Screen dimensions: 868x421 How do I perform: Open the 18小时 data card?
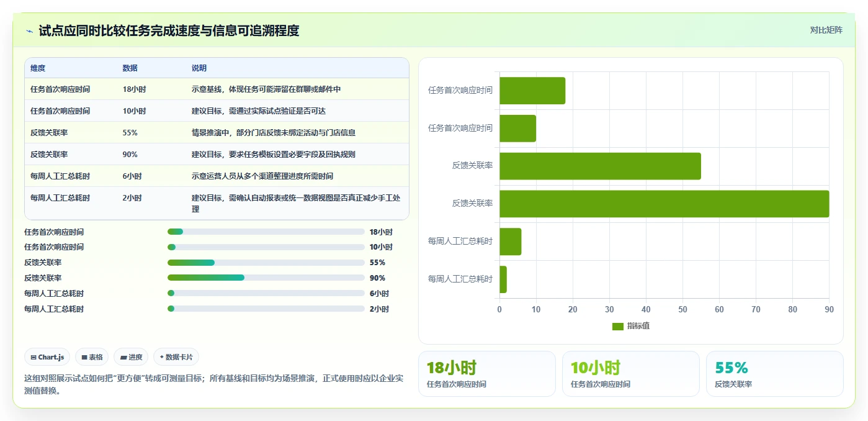(x=487, y=374)
